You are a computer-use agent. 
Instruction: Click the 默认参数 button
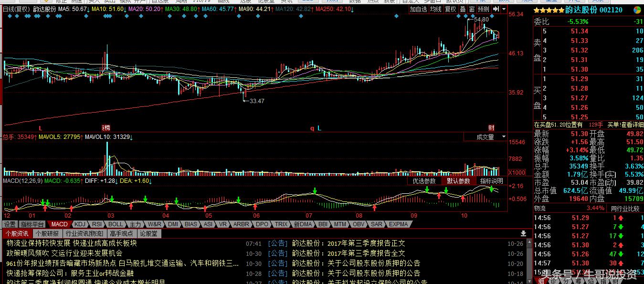point(458,181)
